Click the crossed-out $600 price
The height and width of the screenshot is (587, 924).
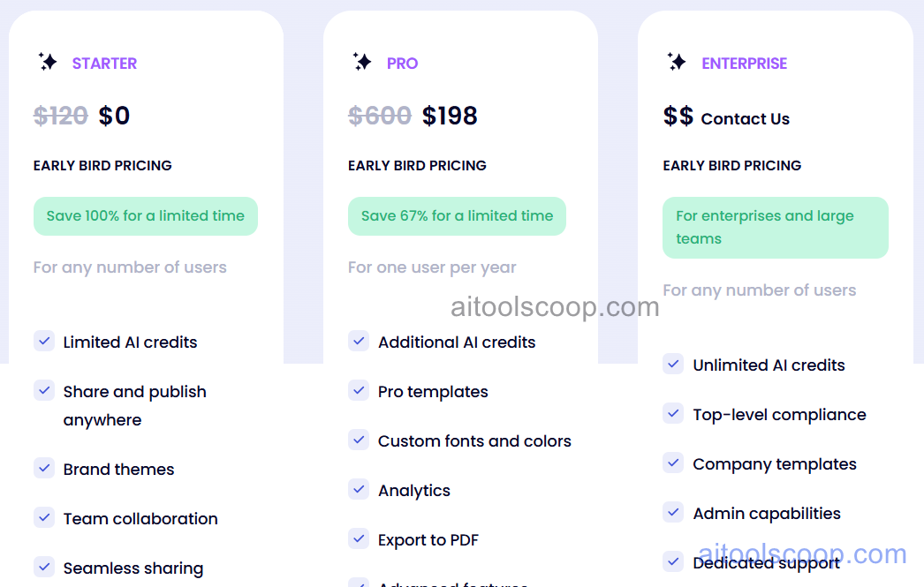click(380, 115)
